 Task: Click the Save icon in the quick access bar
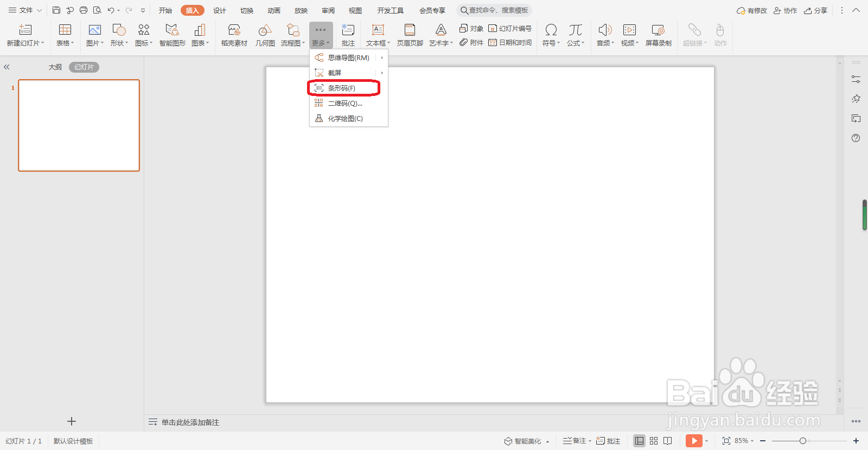coord(56,10)
